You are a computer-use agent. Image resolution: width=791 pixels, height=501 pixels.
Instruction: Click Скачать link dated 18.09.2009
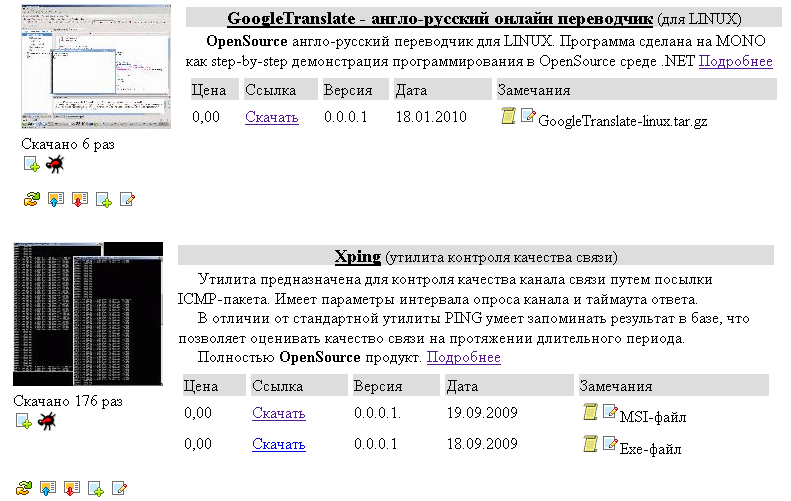tap(278, 444)
